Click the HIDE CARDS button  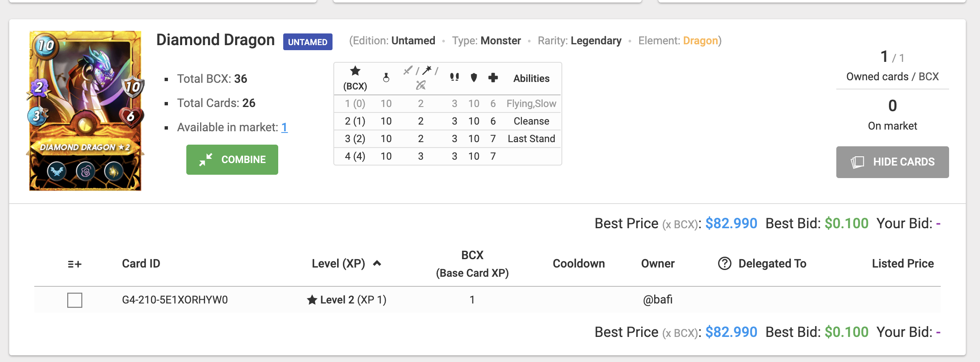pyautogui.click(x=892, y=162)
